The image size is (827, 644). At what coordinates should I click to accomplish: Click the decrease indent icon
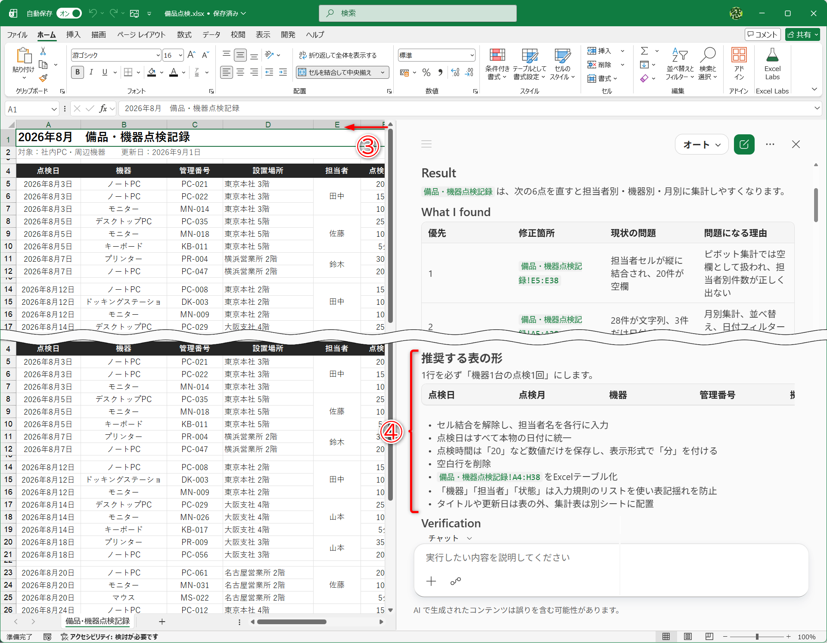pyautogui.click(x=269, y=72)
